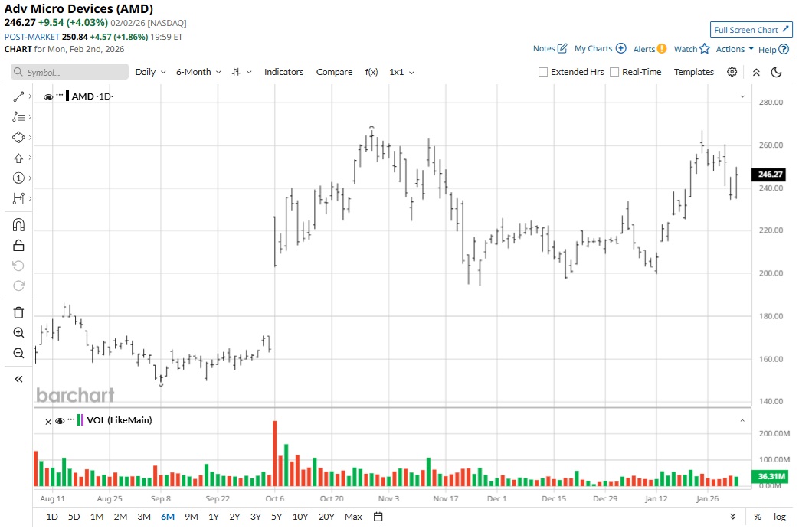Open the f(x) expressions menu
Viewport: 812px width, 532px height.
tap(372, 73)
